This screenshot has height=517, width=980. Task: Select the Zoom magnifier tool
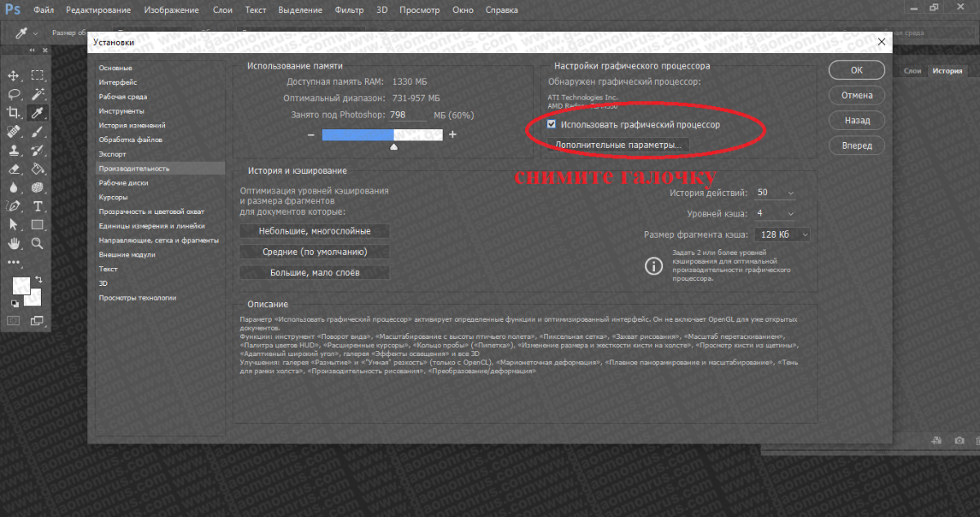(x=38, y=243)
